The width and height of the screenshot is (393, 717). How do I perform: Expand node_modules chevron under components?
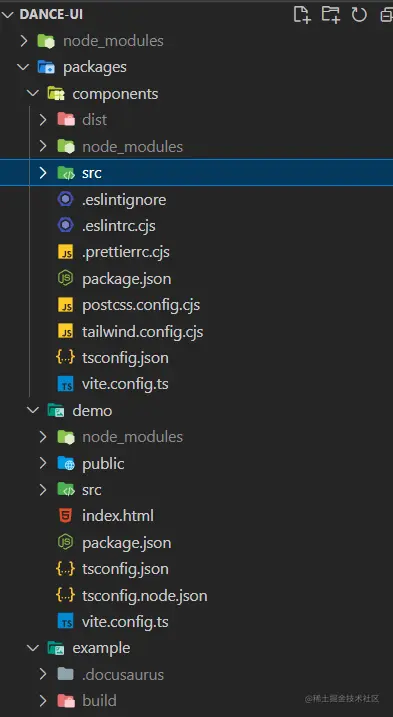[x=43, y=146]
